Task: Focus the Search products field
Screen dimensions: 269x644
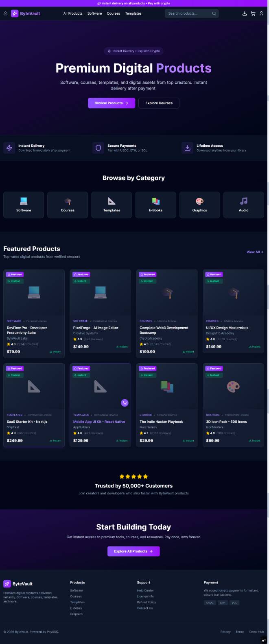Action: point(191,13)
